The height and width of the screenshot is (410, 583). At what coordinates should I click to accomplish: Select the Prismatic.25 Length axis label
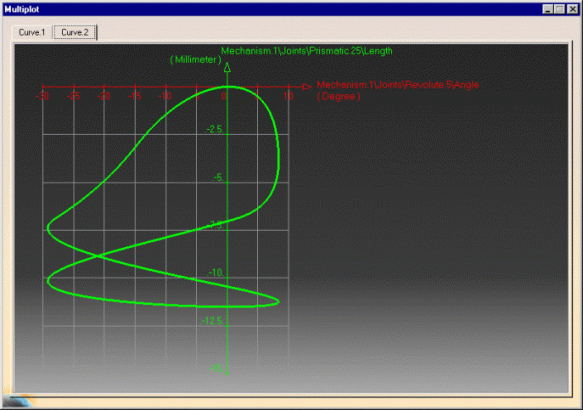click(307, 51)
